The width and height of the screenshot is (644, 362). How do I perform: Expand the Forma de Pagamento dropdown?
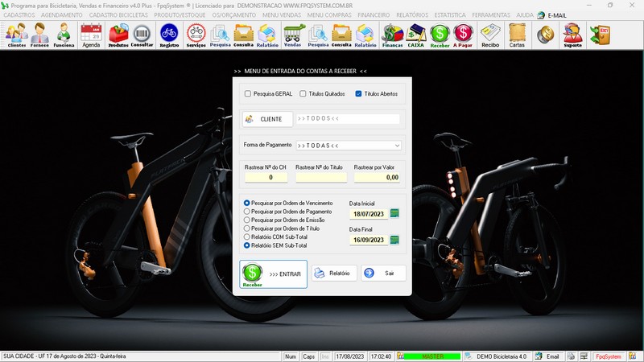397,146
